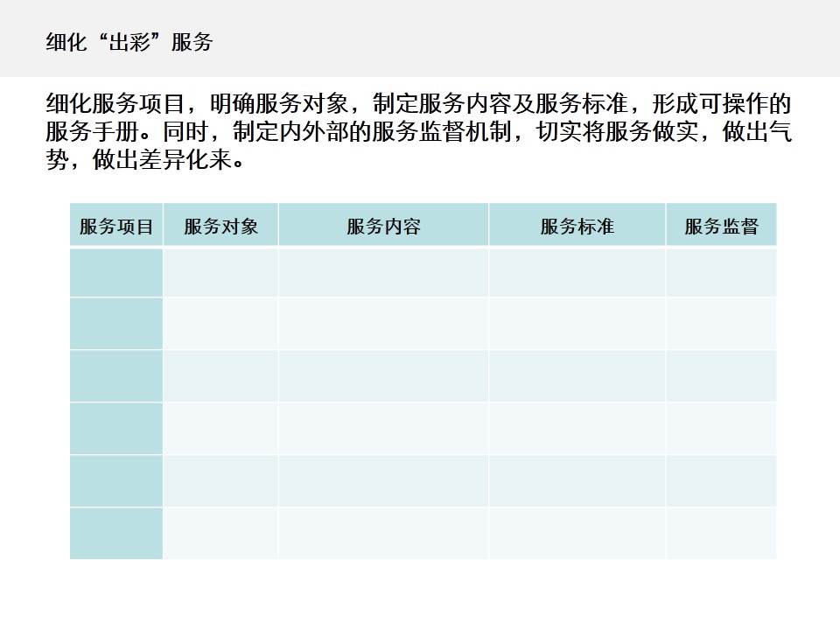Select the 服务内容 header cell
840x630 pixels.
(383, 226)
